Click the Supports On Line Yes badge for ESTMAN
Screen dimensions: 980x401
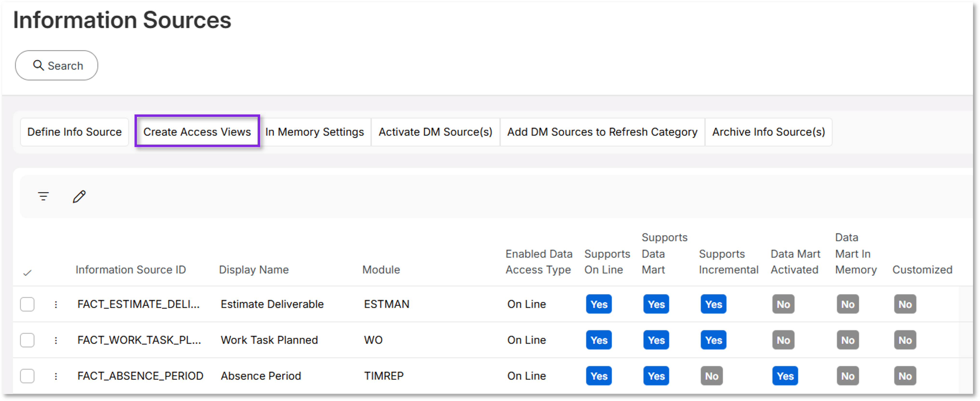tap(598, 304)
